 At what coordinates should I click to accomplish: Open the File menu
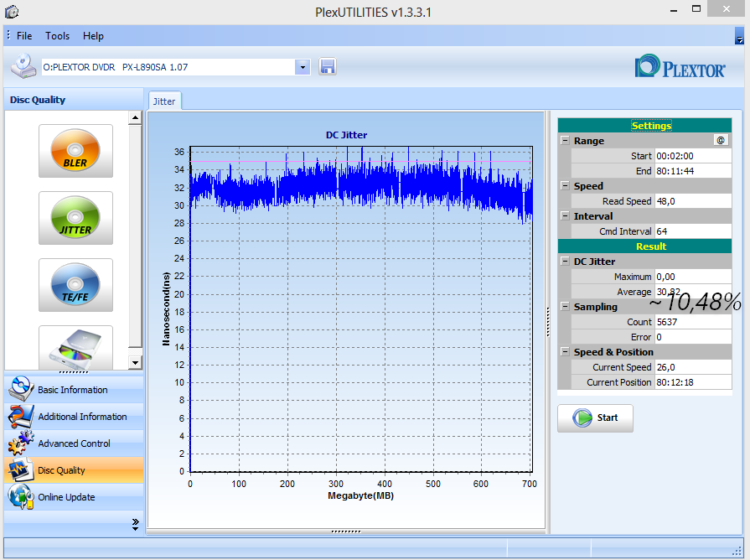coord(24,36)
